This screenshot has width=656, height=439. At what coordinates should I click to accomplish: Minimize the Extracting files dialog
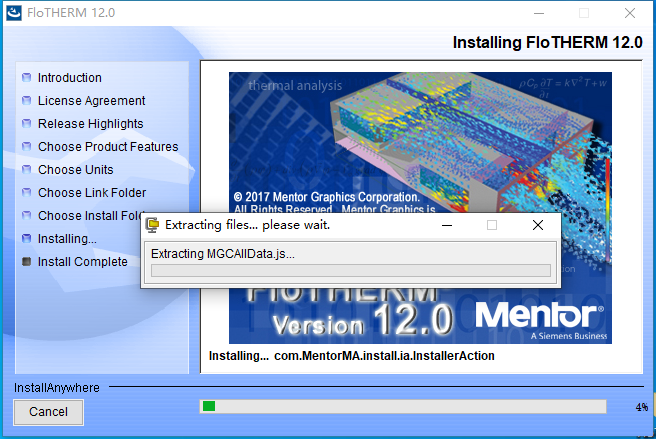tap(447, 225)
